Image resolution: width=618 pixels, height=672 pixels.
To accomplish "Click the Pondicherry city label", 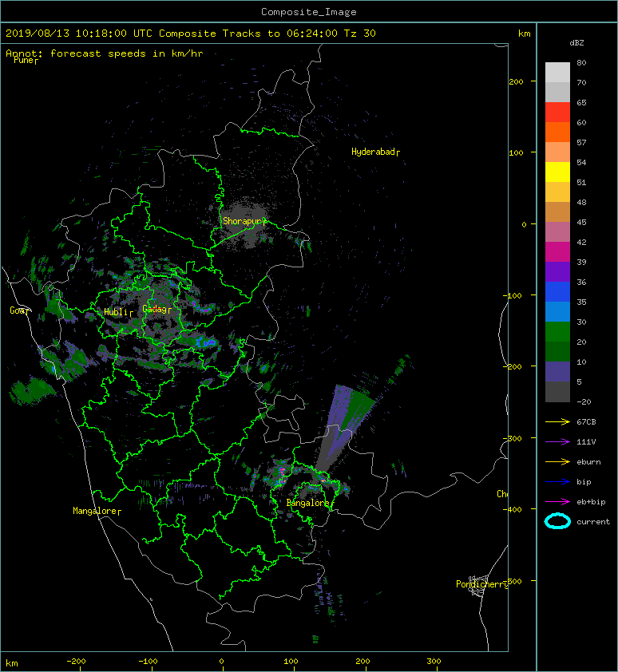I will [481, 584].
